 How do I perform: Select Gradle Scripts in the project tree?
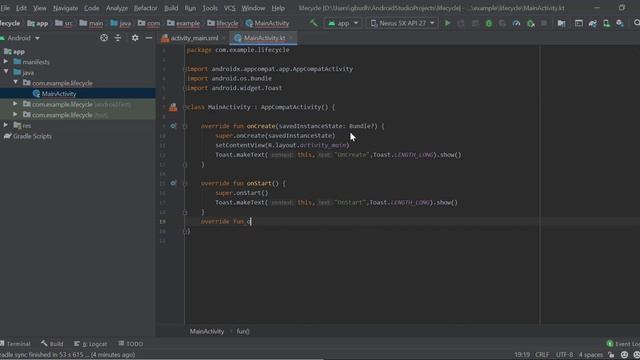tap(32, 136)
